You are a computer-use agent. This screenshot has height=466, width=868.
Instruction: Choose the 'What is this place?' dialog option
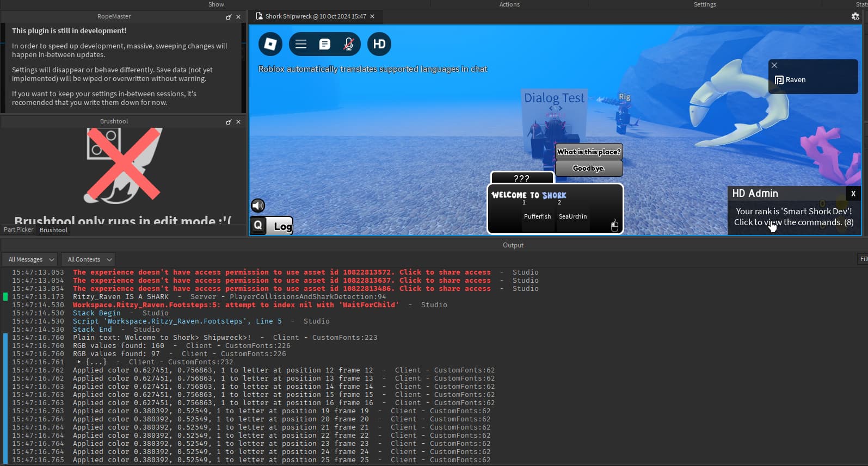pos(589,152)
